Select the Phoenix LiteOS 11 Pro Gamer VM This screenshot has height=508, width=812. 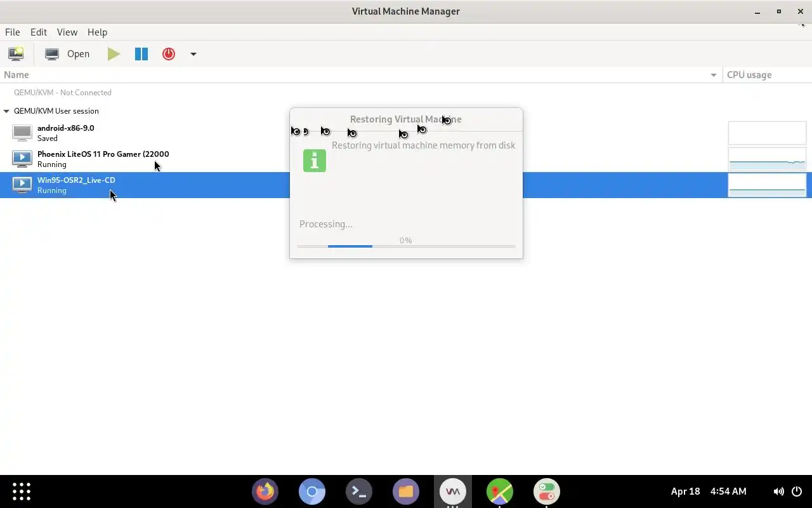coord(406,159)
